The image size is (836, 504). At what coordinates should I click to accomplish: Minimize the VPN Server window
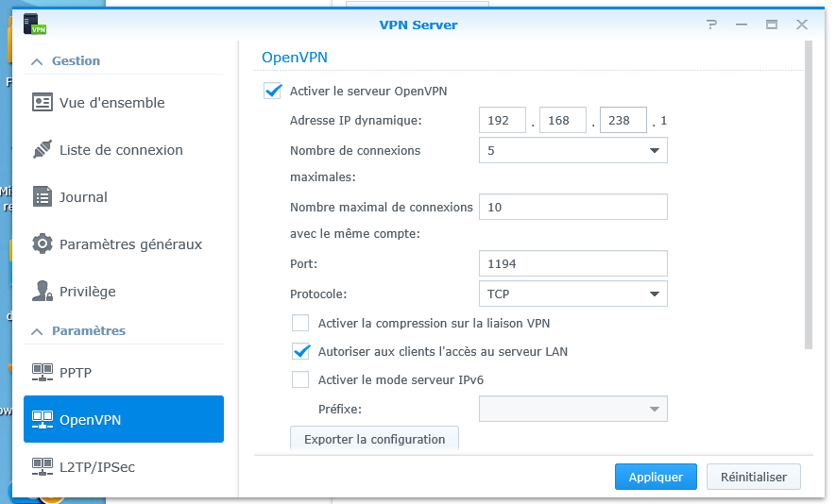742,25
